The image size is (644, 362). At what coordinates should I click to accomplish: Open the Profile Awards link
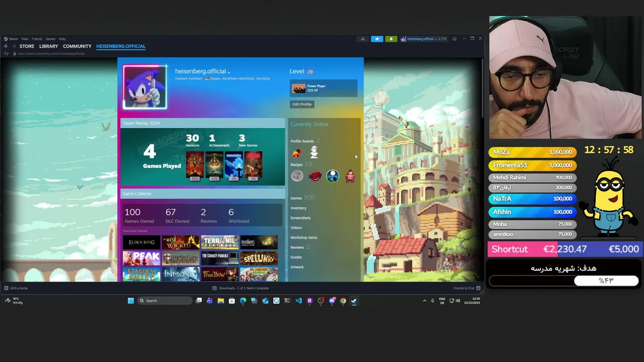pos(302,141)
